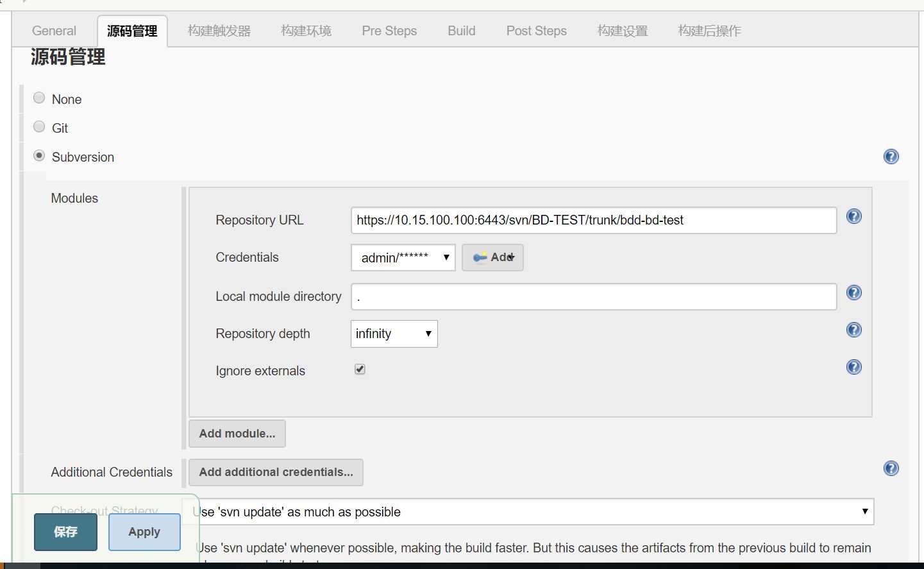Click the 保存 save button
Screen dimensions: 924x569
65,532
